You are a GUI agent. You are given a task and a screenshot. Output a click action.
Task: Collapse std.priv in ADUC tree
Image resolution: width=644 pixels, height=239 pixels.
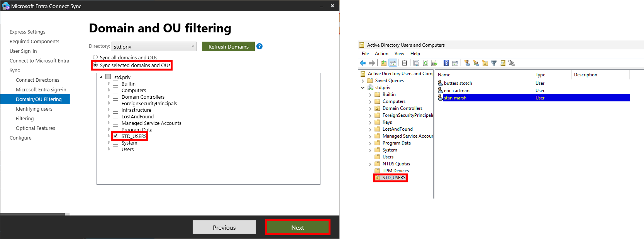tap(363, 88)
